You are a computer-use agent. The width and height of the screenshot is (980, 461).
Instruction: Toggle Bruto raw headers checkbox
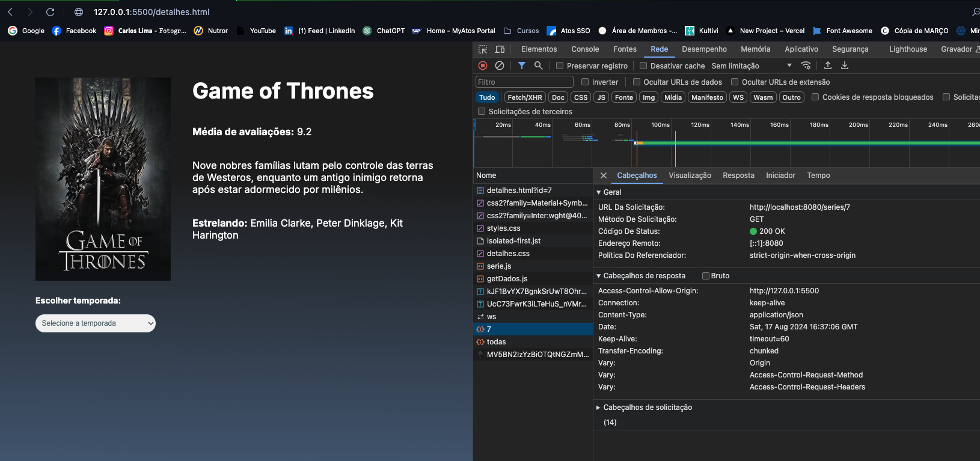tap(706, 276)
